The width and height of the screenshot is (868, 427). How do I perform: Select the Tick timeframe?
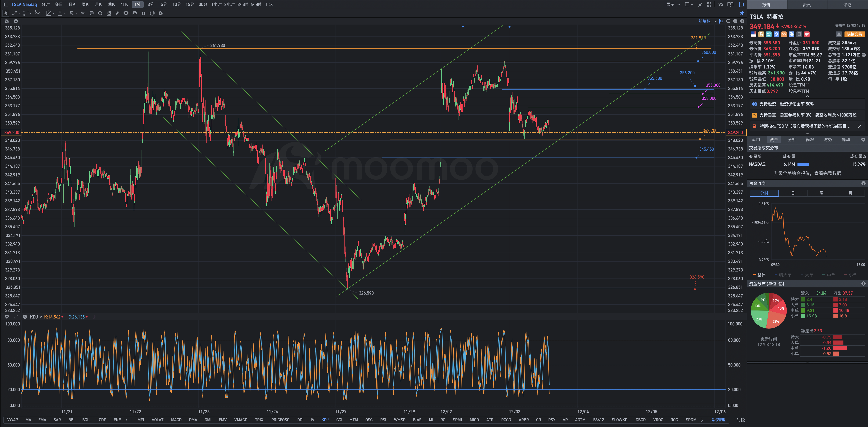[x=269, y=4]
